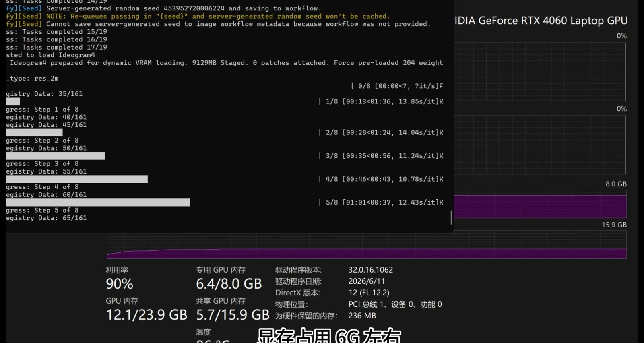
Task: Select the 5.7/15.9 GB shared memory value
Action: 233,315
